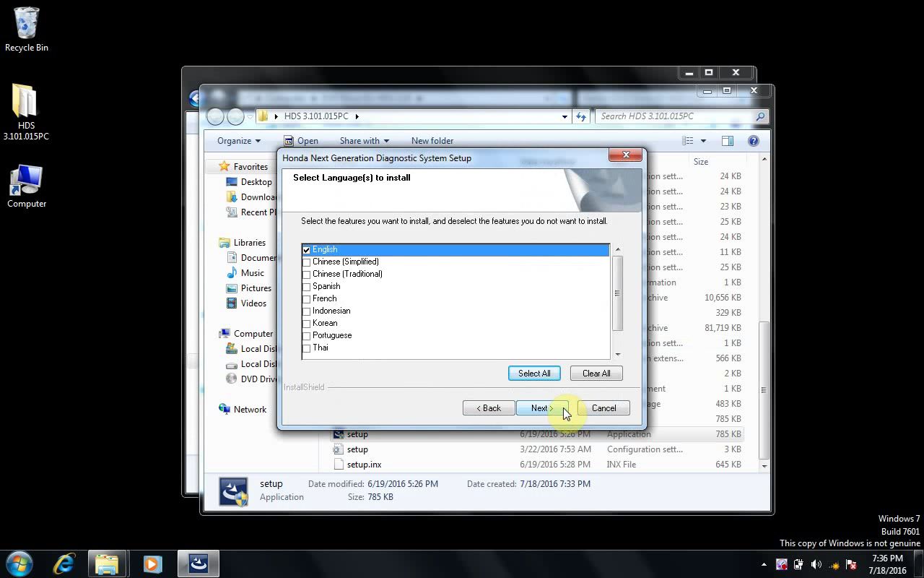Click Open in Explorer toolbar
The width and height of the screenshot is (924, 578).
tap(301, 141)
